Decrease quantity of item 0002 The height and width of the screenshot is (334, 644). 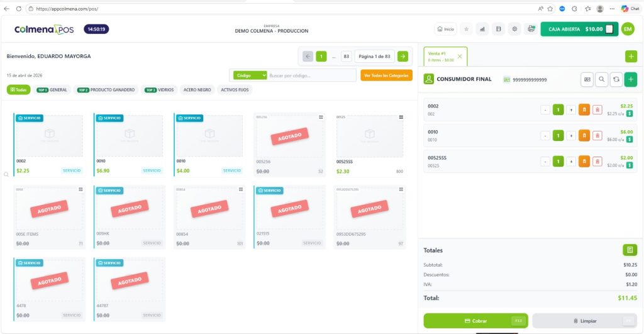point(545,109)
